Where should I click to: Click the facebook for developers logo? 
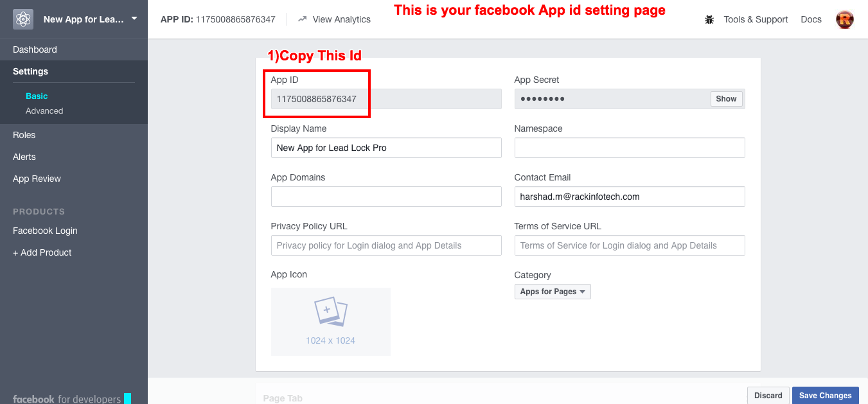pos(71,399)
